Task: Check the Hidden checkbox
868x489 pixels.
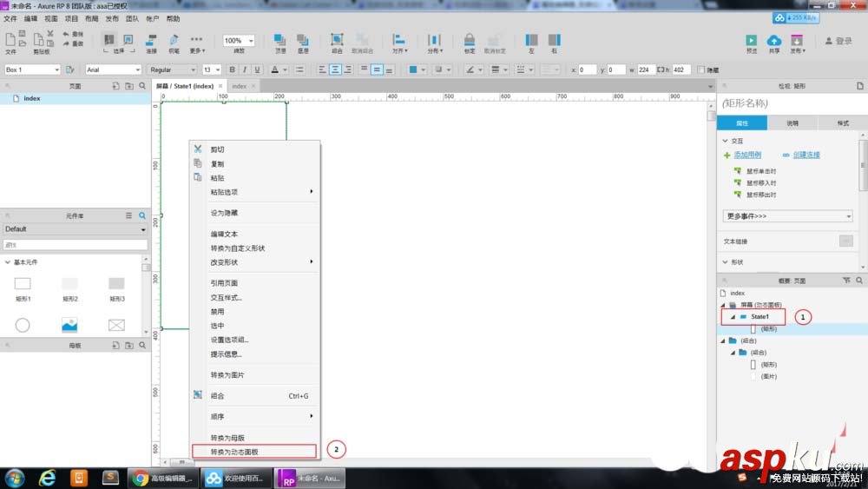Action: [x=700, y=69]
